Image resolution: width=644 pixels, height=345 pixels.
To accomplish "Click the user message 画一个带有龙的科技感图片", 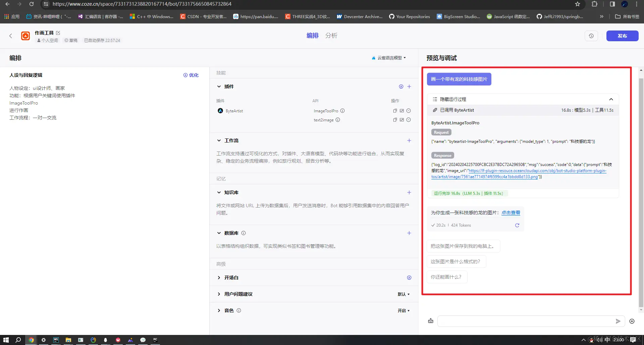I will click(x=459, y=79).
